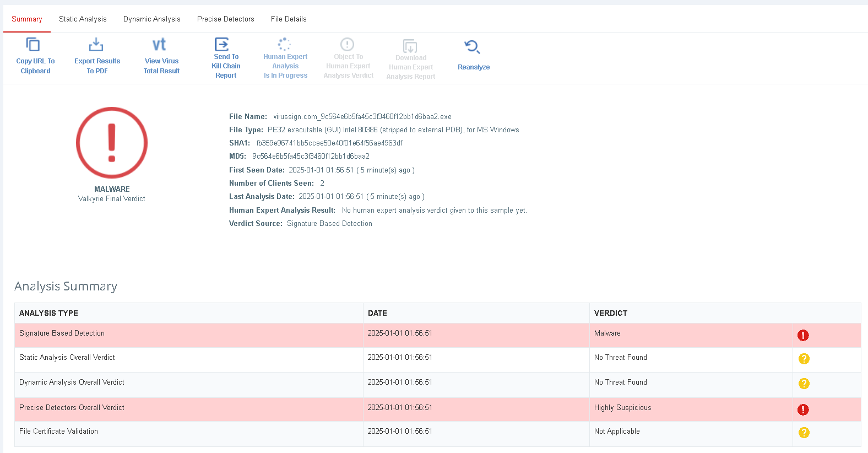
Task: Open the View Virus Total Result icon
Action: tap(159, 45)
